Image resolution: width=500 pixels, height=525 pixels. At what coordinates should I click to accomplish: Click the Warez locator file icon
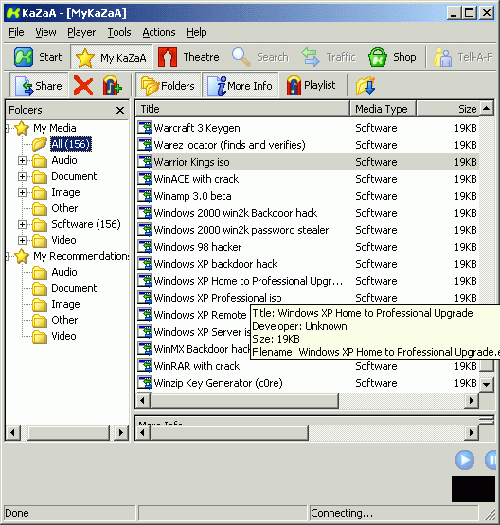[144, 145]
